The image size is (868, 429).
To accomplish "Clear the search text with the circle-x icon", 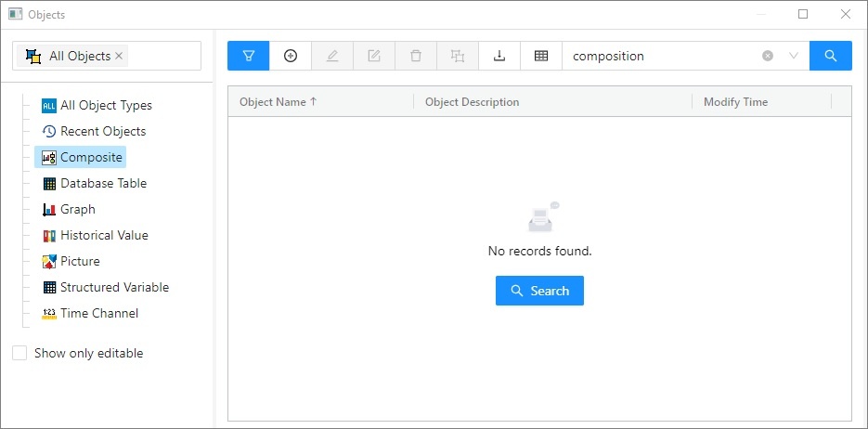I will click(x=768, y=56).
